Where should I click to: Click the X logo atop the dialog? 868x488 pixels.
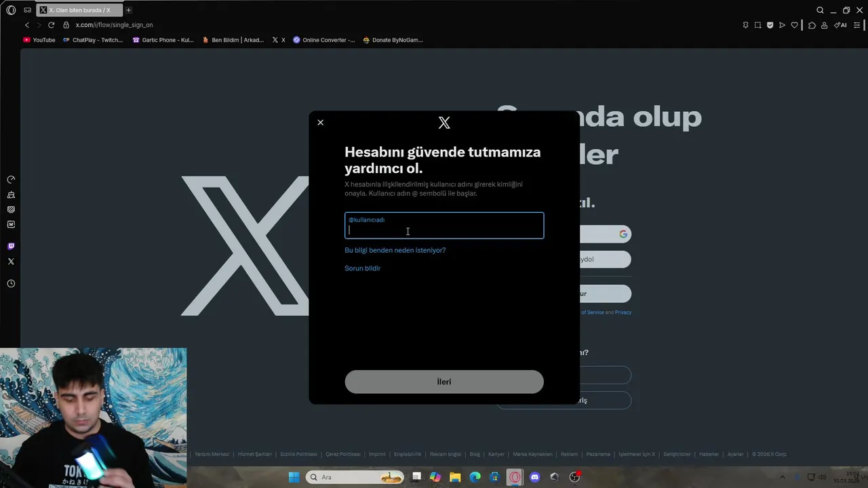click(444, 123)
